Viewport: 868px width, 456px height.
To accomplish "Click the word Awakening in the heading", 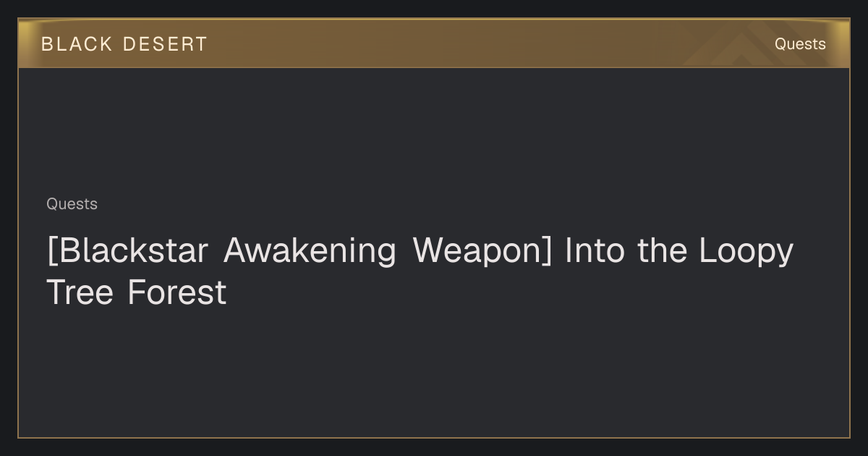I will (310, 251).
